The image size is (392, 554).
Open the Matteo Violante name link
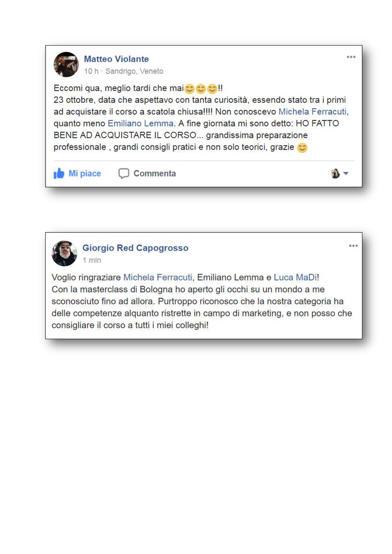pyautogui.click(x=116, y=59)
